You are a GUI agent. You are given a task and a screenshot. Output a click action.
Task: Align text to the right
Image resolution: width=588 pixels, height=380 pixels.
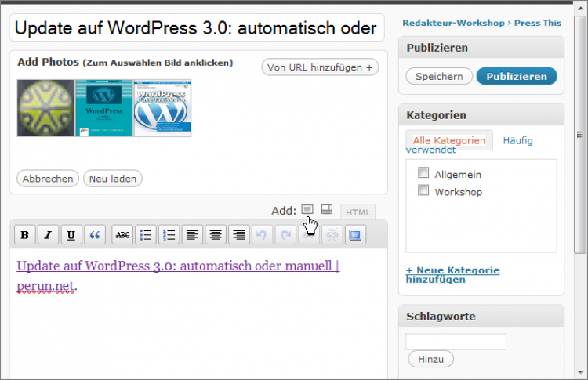click(238, 234)
